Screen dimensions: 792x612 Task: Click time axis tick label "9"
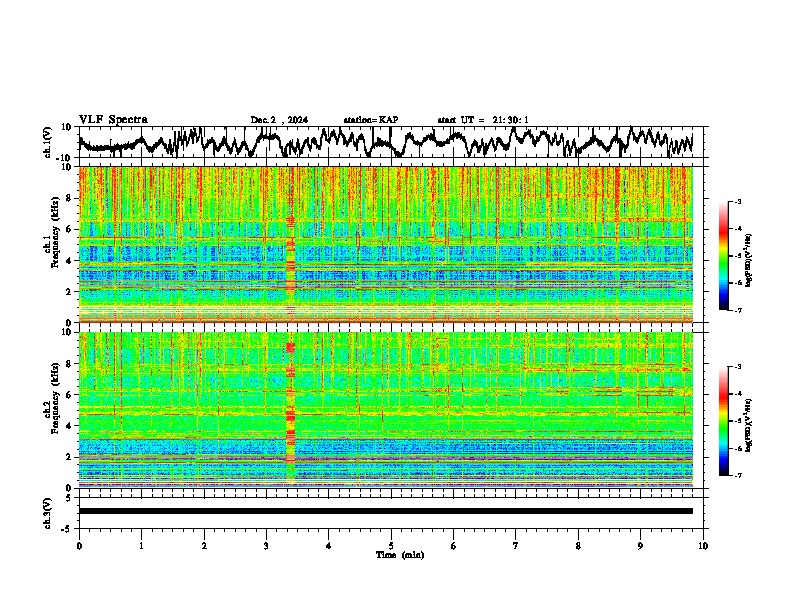(x=640, y=546)
